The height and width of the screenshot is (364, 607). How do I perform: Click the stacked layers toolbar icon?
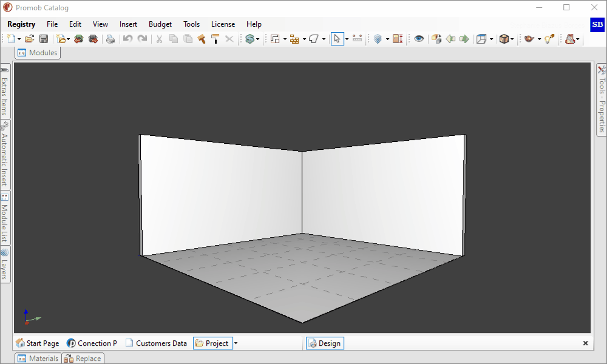378,39
